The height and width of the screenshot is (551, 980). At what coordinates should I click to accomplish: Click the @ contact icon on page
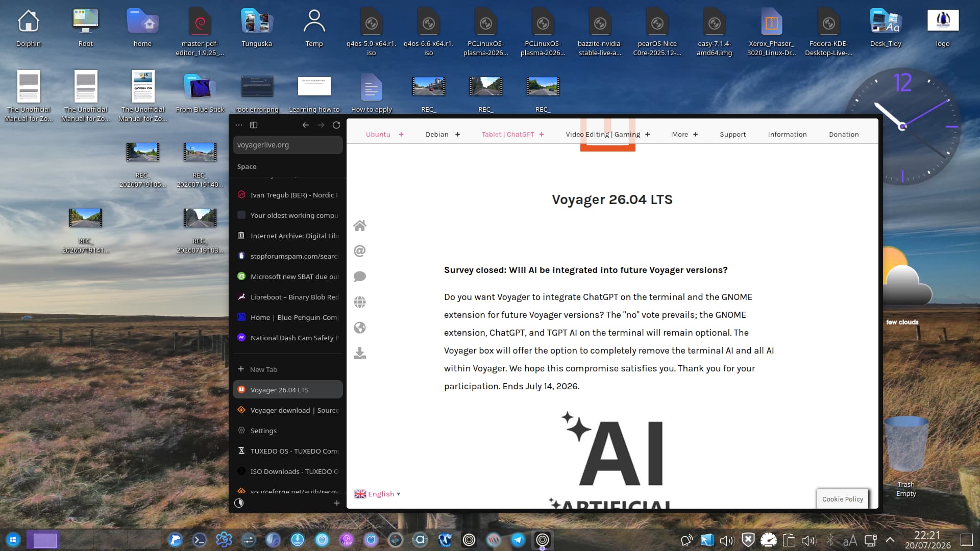[360, 251]
